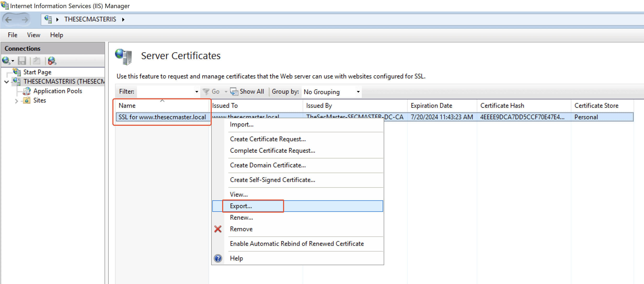Choose Complete Certificate Request... menu entry
644x284 pixels.
tap(297, 151)
